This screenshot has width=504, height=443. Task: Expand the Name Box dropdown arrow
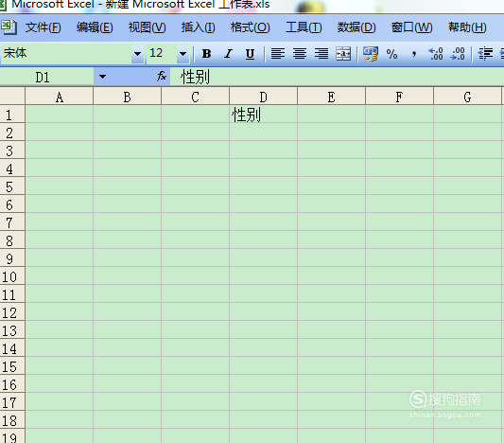tap(102, 77)
